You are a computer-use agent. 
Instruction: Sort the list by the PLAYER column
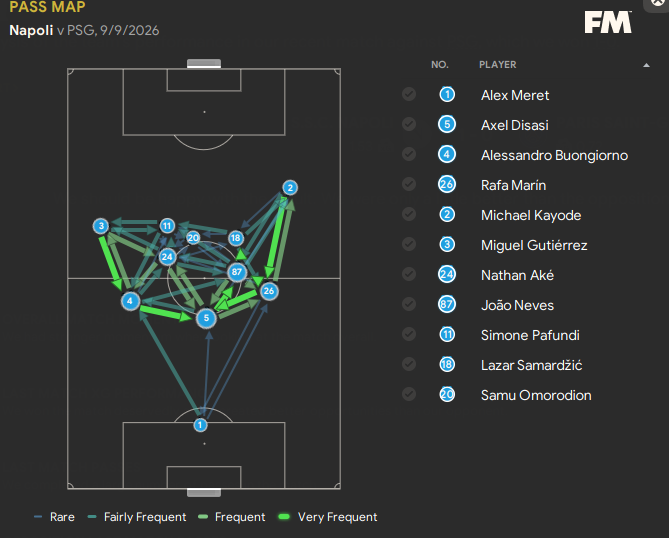click(x=498, y=65)
